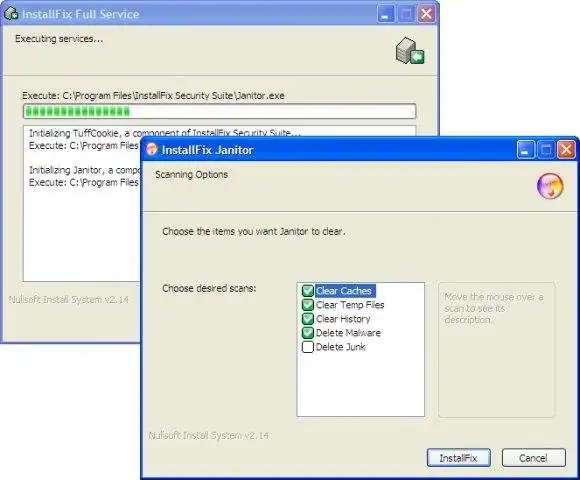Image resolution: width=580 pixels, height=480 pixels.
Task: Click the scan description box in Janitor
Action: pos(496,350)
